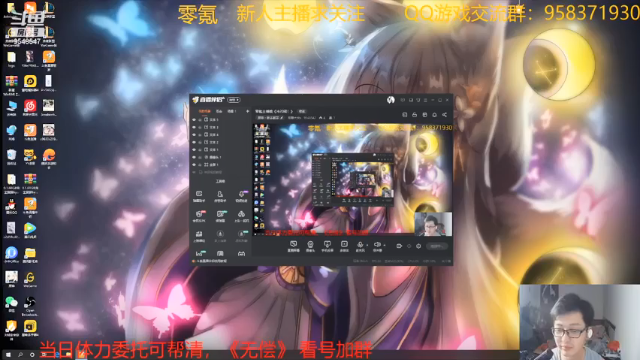
Task: Click the share icon above preview
Action: click(x=444, y=115)
